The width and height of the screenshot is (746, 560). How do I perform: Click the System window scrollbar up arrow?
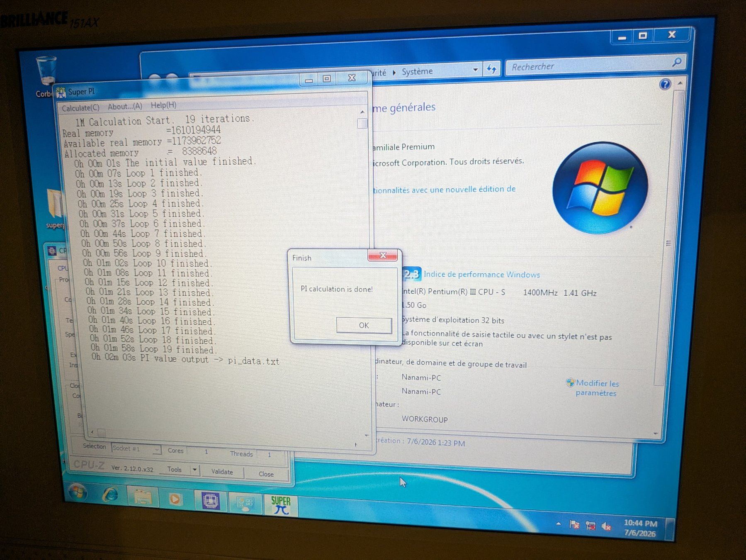[x=680, y=84]
